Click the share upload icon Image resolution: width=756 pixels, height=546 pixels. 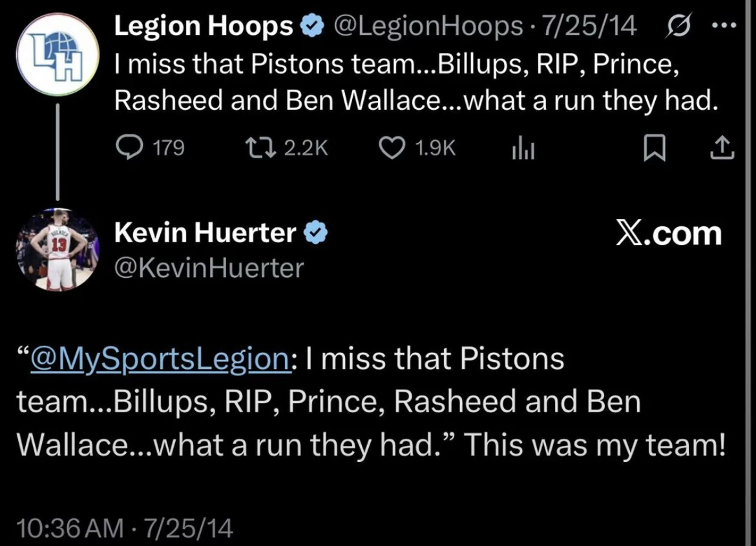pyautogui.click(x=722, y=149)
